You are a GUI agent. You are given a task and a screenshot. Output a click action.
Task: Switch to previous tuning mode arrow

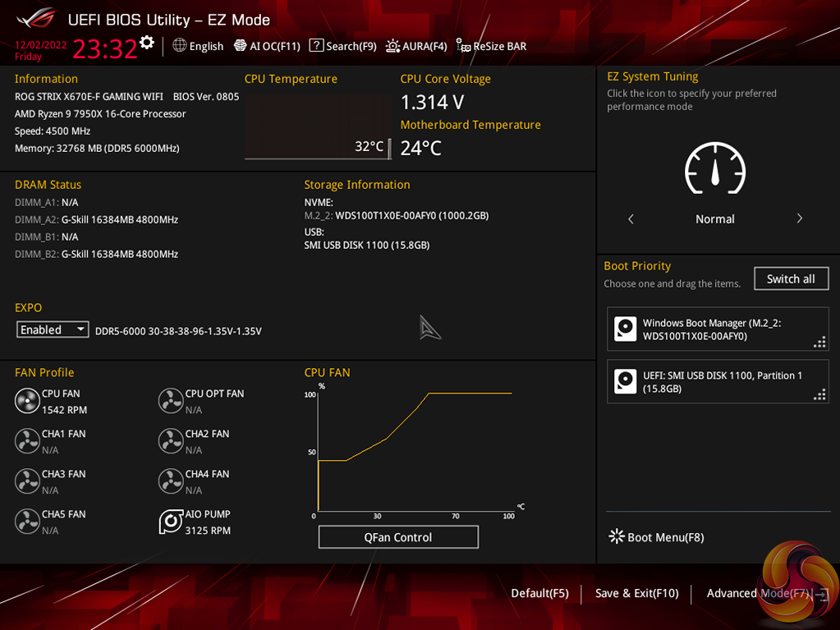[631, 218]
